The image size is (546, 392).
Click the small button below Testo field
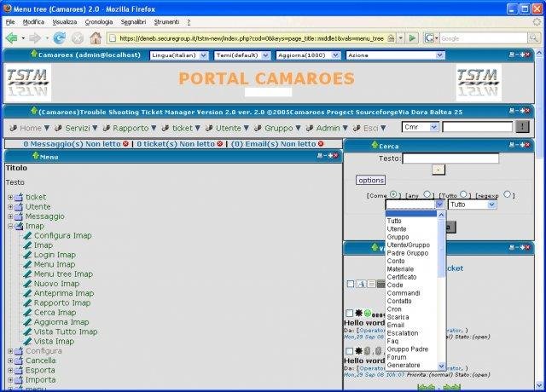pyautogui.click(x=439, y=170)
